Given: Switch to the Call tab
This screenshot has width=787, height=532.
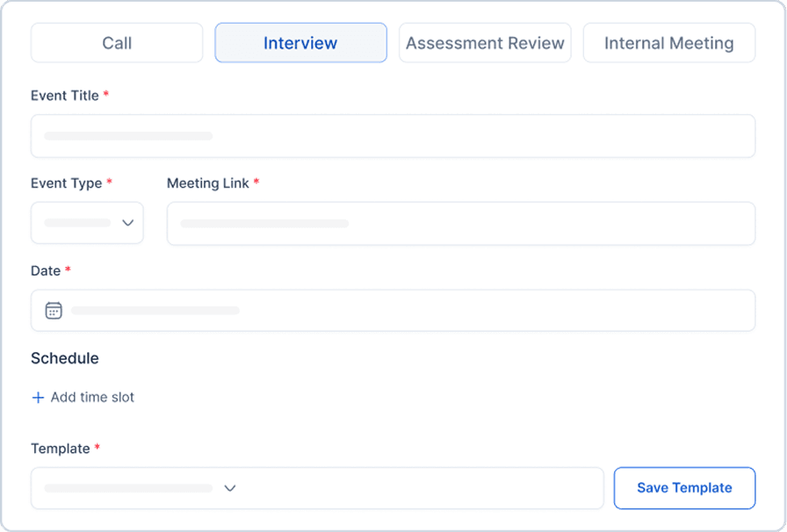Looking at the screenshot, I should [116, 42].
